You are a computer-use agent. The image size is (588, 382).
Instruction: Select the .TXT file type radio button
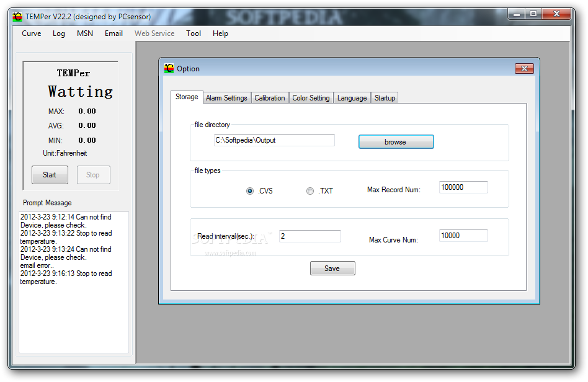click(x=310, y=191)
